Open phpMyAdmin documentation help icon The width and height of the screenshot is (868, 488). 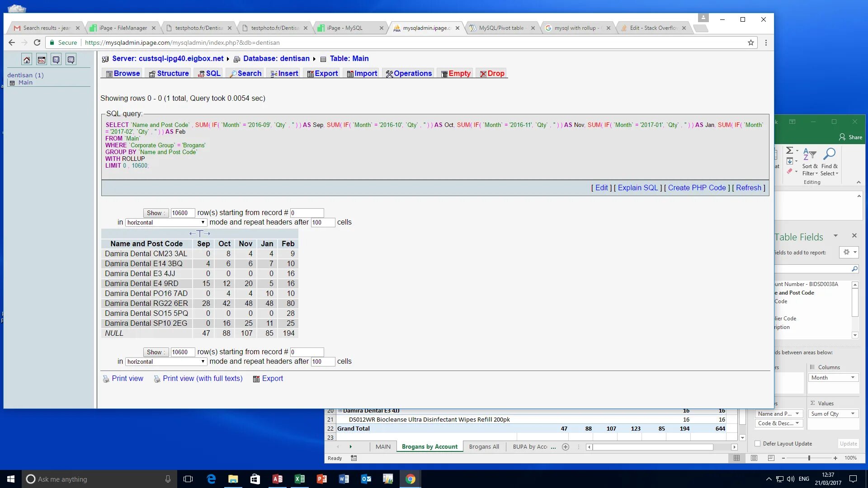(56, 60)
